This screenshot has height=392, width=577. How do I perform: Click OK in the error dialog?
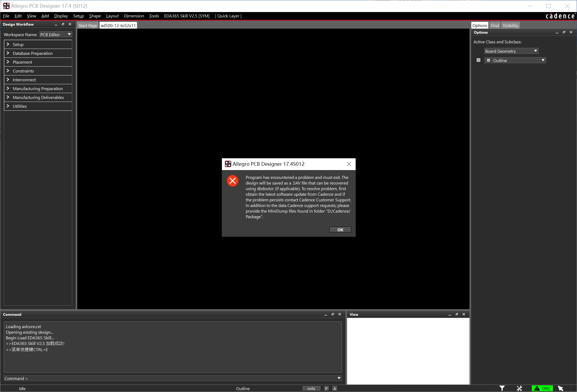(340, 230)
